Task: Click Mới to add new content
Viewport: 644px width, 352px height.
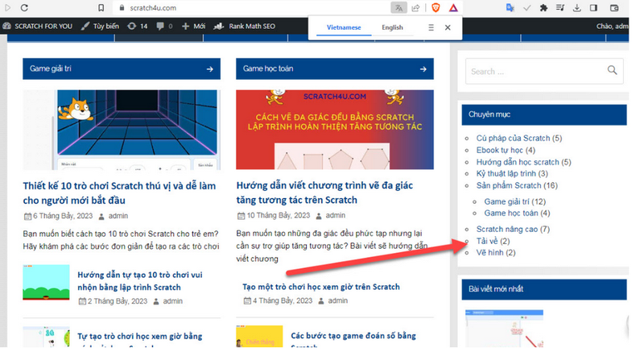Action: [x=193, y=27]
